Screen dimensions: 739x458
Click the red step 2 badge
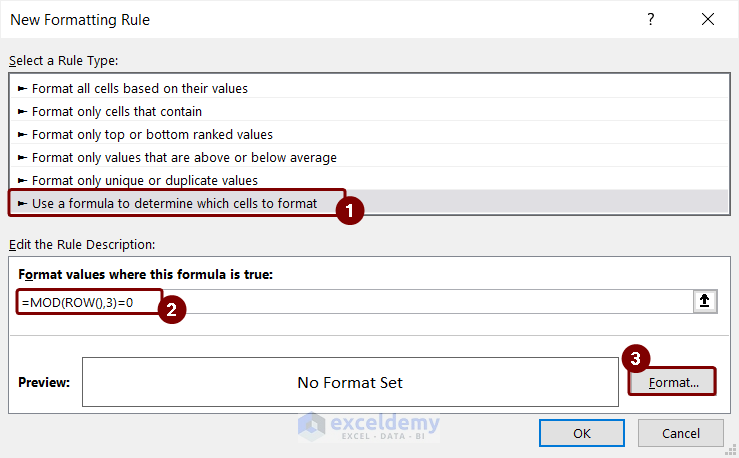click(171, 310)
